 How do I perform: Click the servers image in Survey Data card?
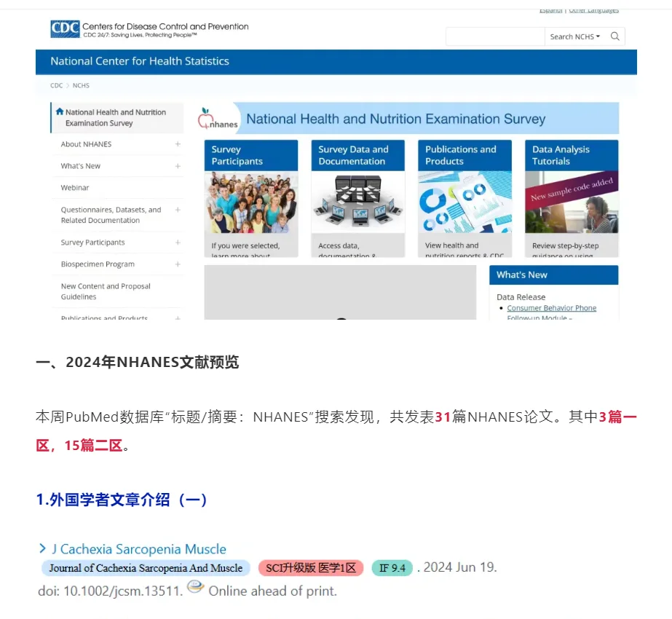[358, 202]
